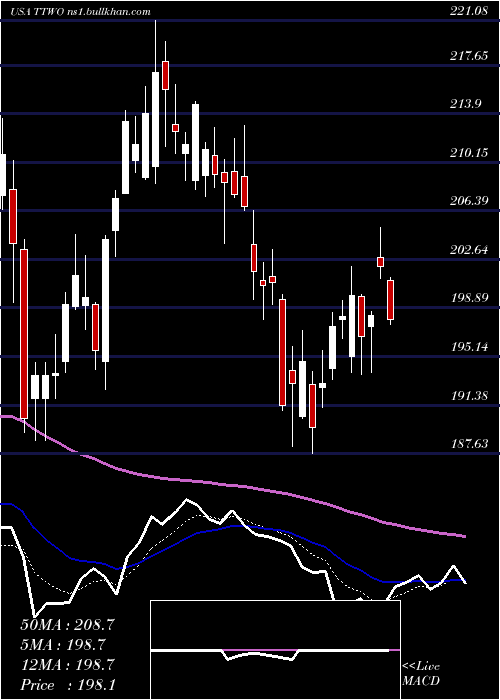Click the 187.63 price axis label
This screenshot has width=500, height=700.
click(468, 443)
